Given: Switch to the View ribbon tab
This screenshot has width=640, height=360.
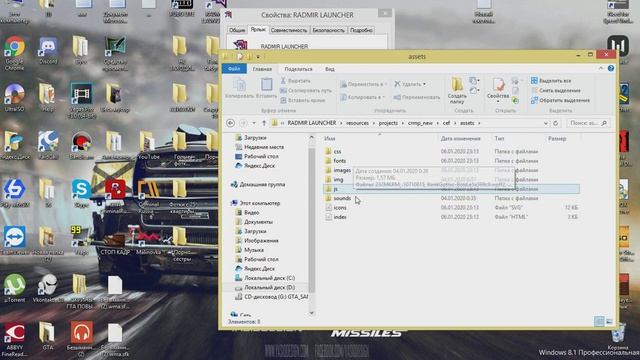Looking at the screenshot, I should [x=330, y=69].
